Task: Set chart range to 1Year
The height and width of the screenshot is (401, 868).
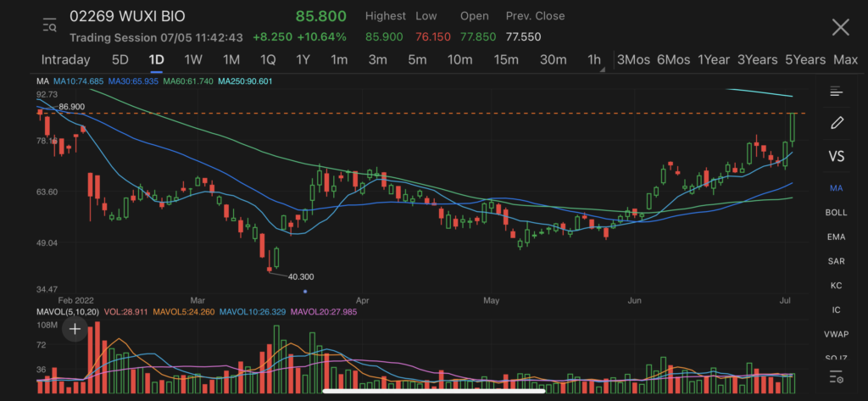Action: click(713, 60)
